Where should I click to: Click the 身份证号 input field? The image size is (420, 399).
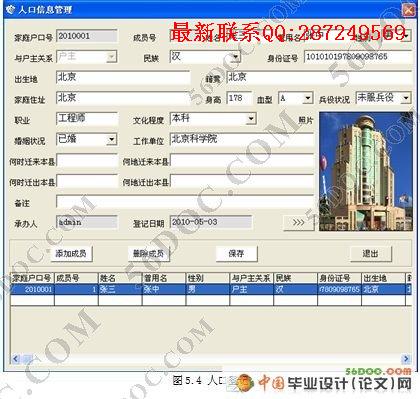358,57
